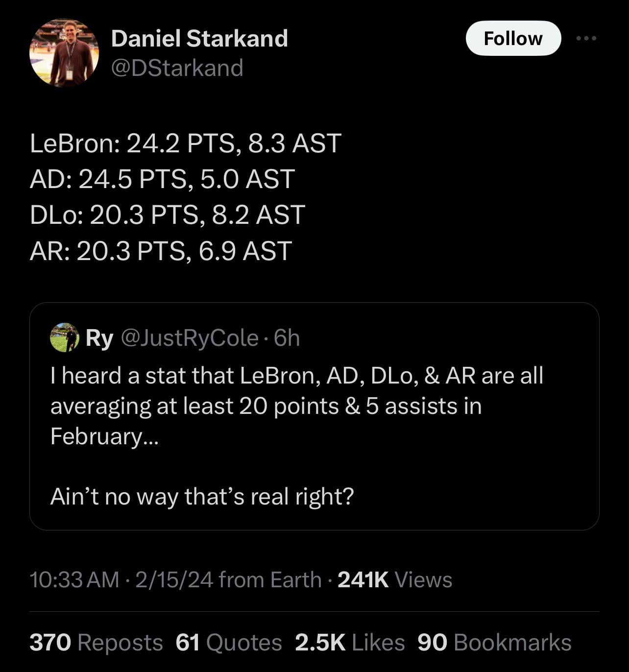Image resolution: width=629 pixels, height=672 pixels.
Task: Click the LeBron 24.2 PTS stat line
Action: (x=186, y=144)
